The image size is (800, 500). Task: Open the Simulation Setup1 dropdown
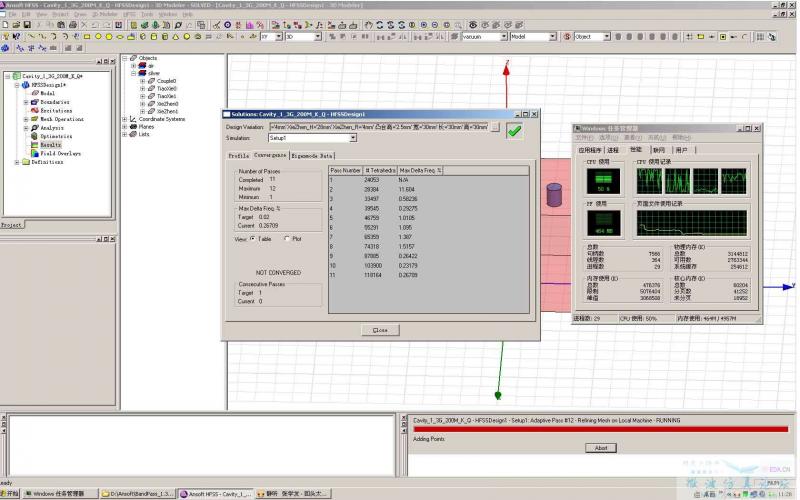[353, 139]
